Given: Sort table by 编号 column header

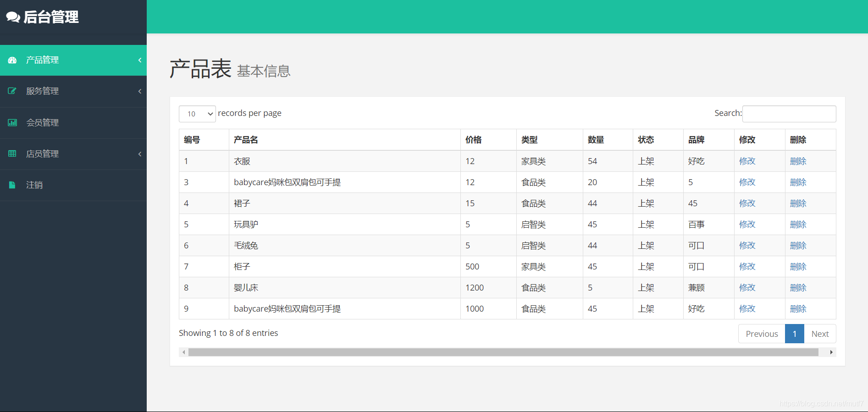Looking at the screenshot, I should coord(204,140).
